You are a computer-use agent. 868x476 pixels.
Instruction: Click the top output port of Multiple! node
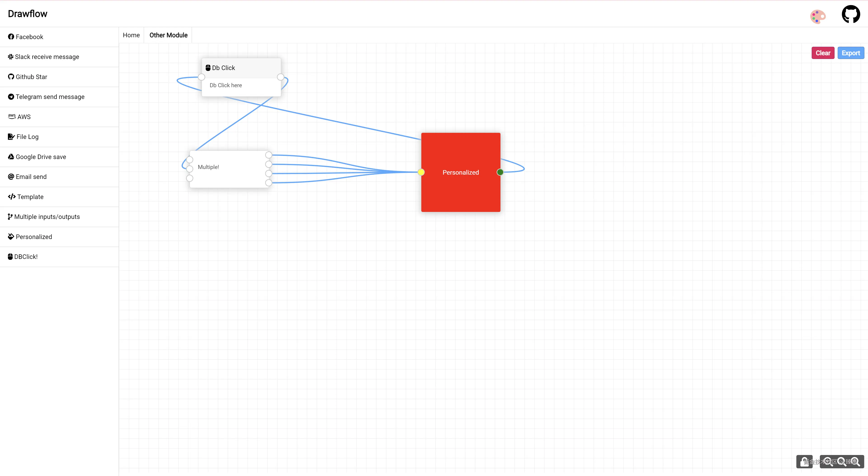click(269, 155)
